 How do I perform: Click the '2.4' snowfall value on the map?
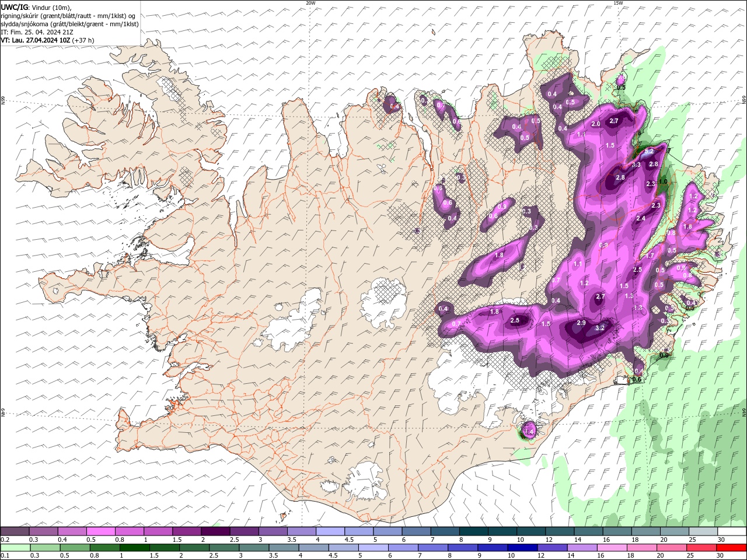[640, 218]
